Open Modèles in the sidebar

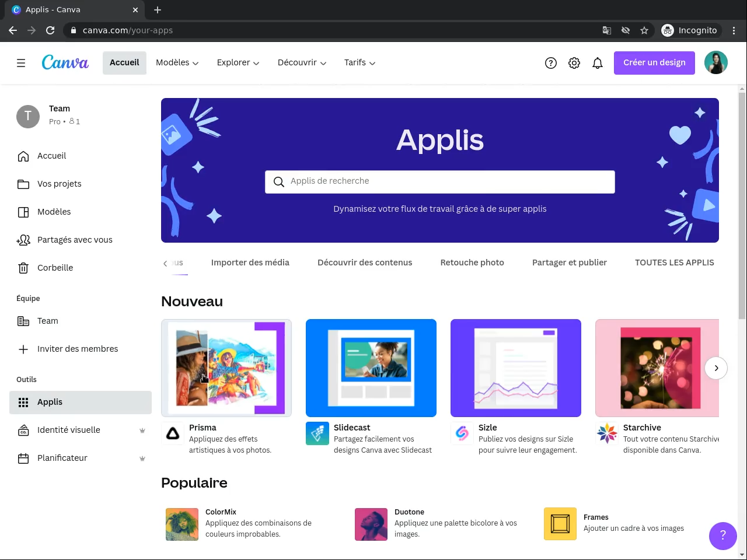[81, 212]
